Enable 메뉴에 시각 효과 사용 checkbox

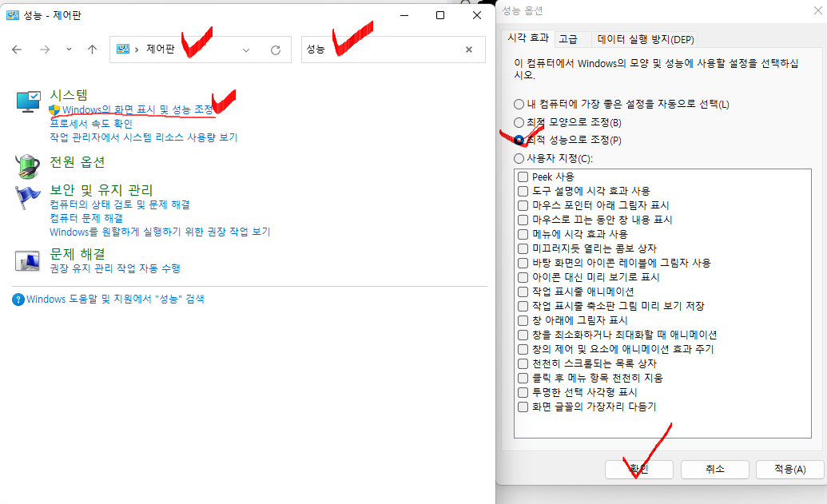[x=523, y=234]
